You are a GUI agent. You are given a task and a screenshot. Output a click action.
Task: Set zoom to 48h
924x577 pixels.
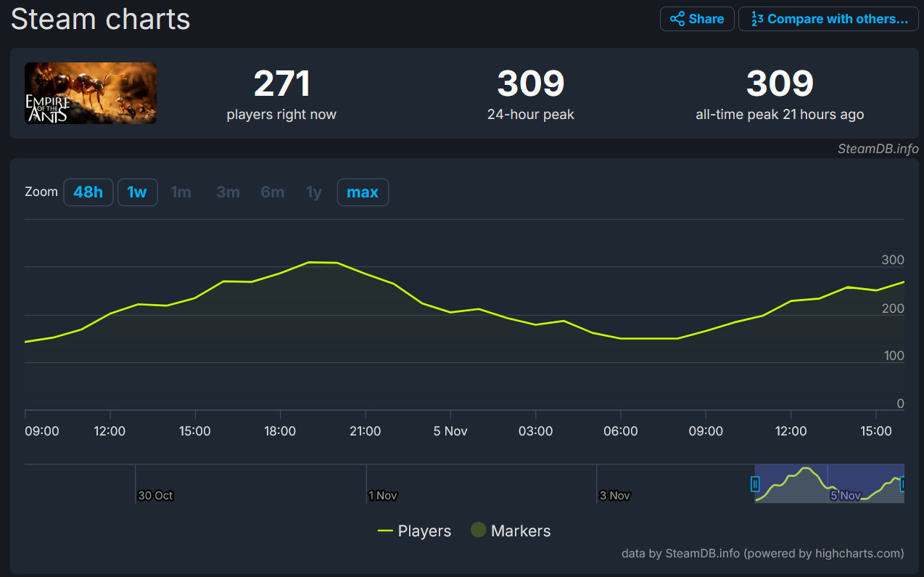(x=88, y=192)
